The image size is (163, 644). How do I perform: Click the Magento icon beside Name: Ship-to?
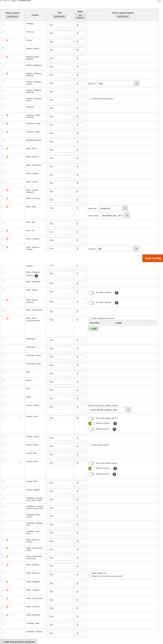[7, 157]
